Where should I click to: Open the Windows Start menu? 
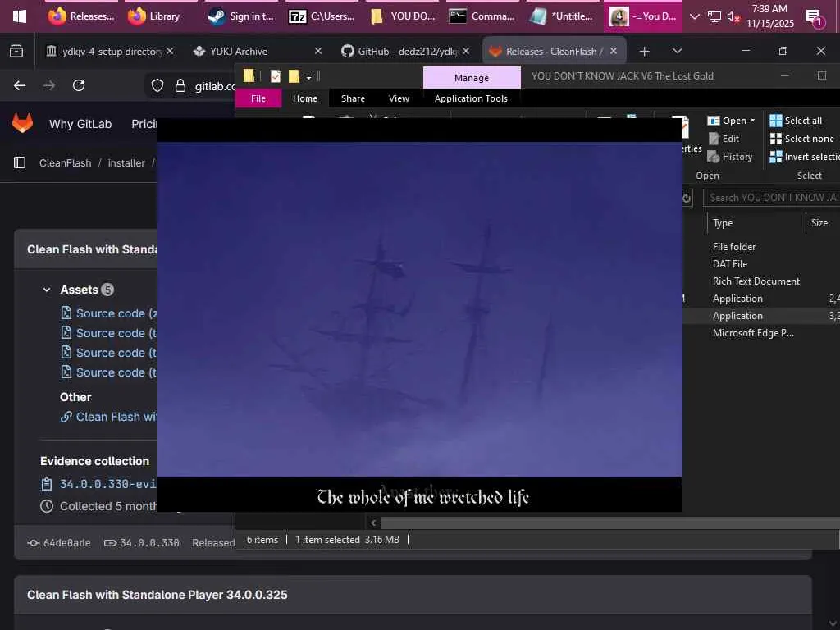click(20, 16)
